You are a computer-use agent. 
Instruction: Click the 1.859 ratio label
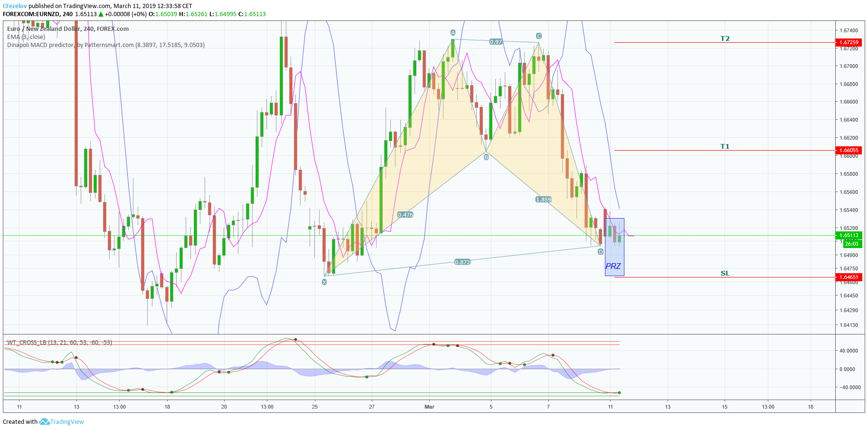(x=544, y=200)
